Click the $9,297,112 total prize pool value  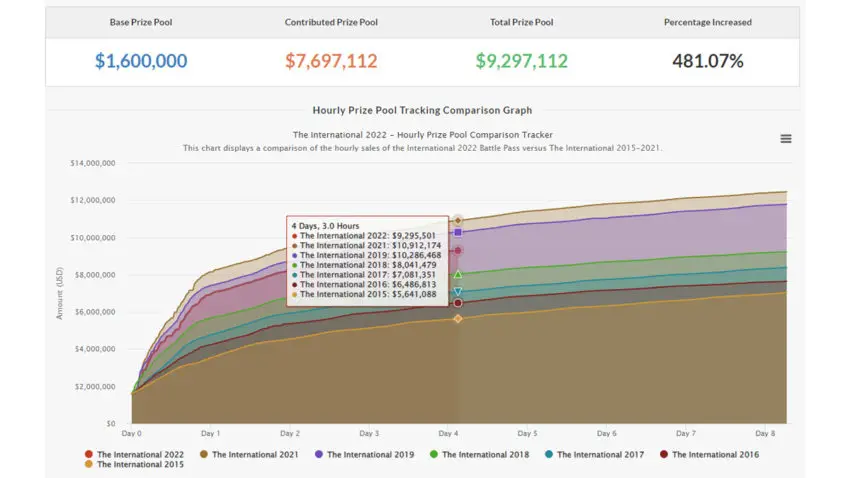521,61
